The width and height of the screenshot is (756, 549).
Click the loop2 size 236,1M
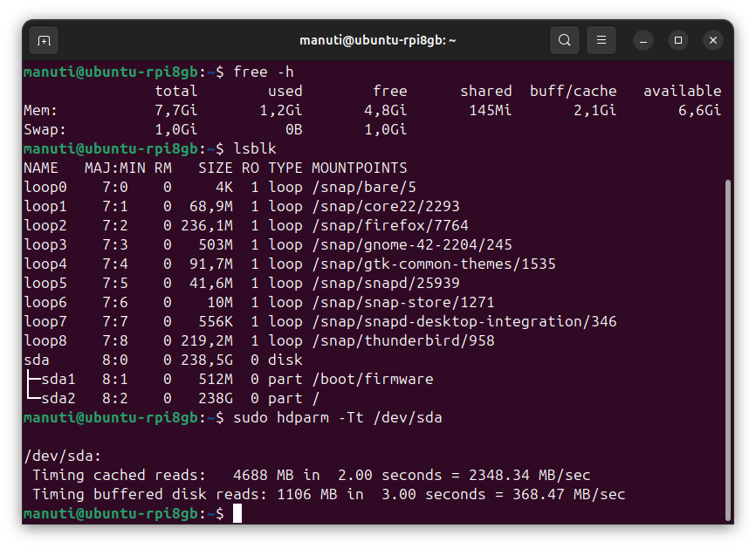click(x=207, y=226)
